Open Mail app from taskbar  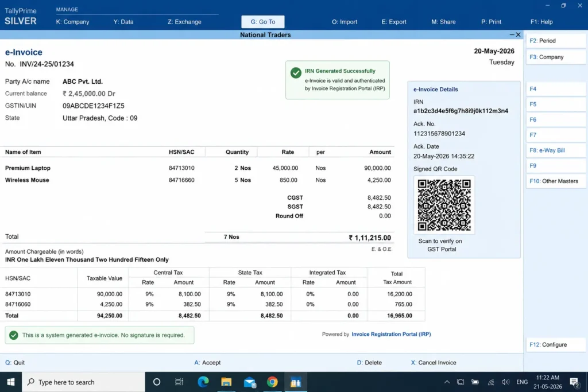pyautogui.click(x=249, y=382)
